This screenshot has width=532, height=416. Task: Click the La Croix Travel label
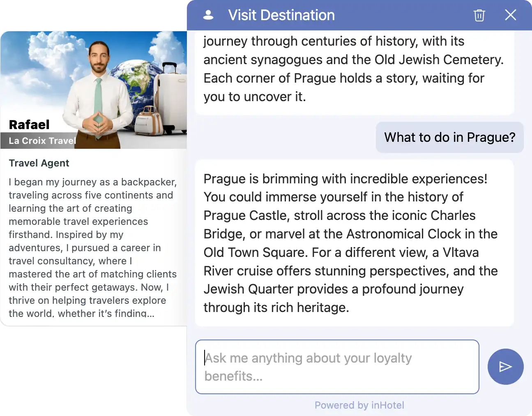42,141
